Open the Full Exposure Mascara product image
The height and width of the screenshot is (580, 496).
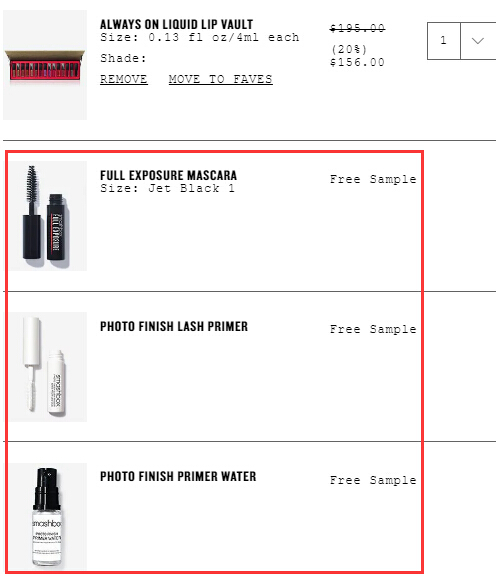pyautogui.click(x=48, y=216)
